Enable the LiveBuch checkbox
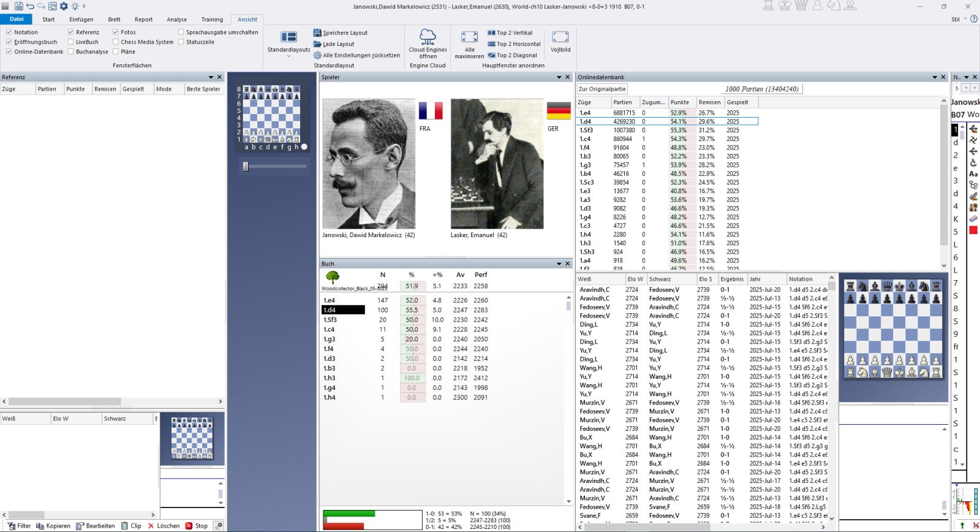This screenshot has width=980, height=532. (x=71, y=42)
